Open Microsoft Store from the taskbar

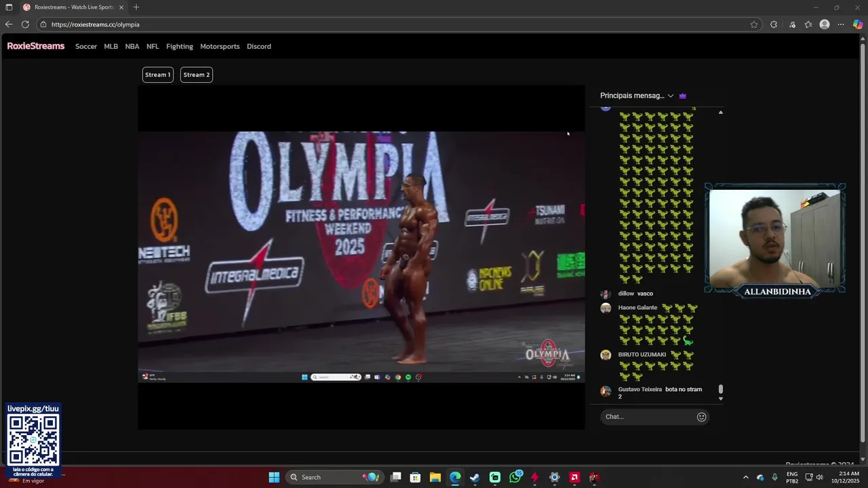pyautogui.click(x=416, y=477)
